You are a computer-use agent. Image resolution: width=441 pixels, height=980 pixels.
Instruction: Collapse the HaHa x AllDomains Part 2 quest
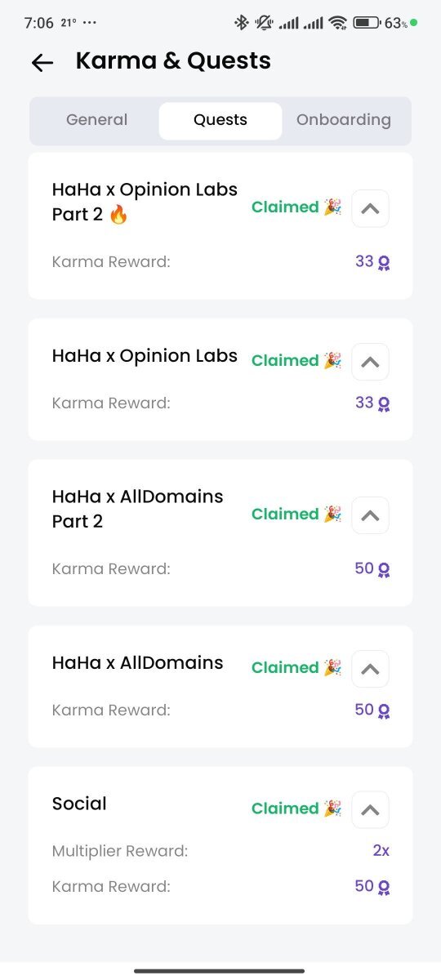tap(370, 515)
